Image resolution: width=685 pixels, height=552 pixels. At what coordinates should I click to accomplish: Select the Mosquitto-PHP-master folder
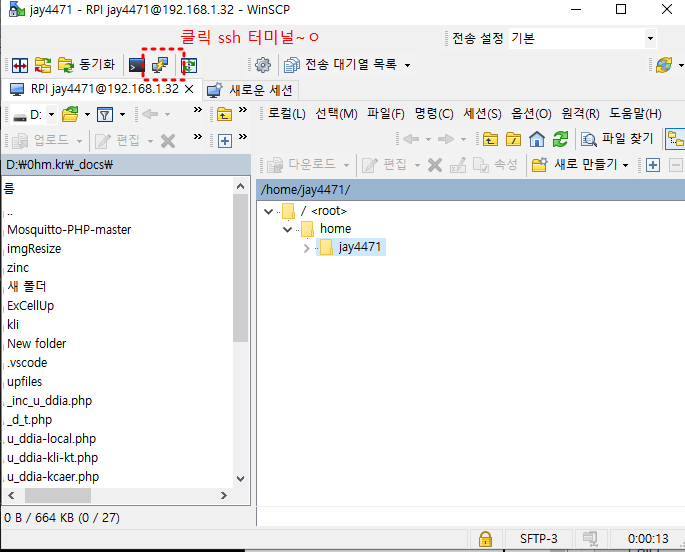[x=69, y=230]
